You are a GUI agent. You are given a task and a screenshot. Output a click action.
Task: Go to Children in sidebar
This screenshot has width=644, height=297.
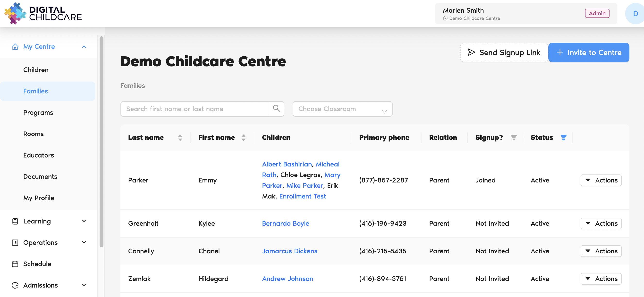[x=36, y=70]
